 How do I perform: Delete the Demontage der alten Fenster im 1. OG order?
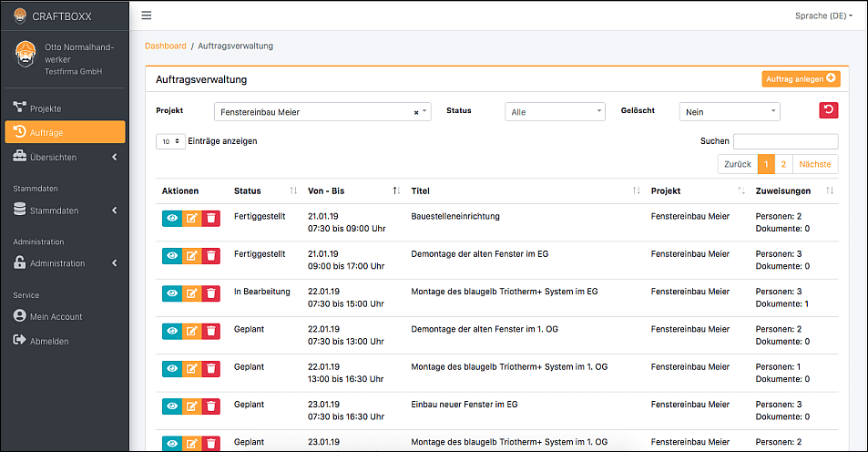pyautogui.click(x=211, y=331)
